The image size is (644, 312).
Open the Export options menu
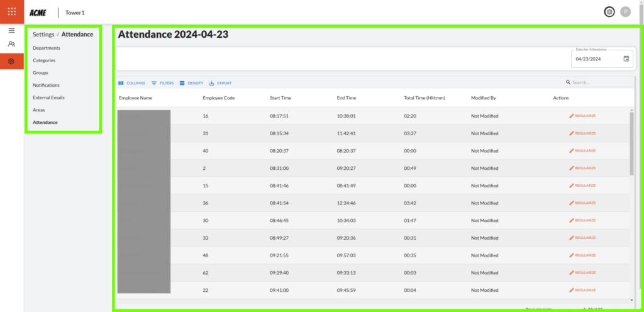tap(220, 83)
